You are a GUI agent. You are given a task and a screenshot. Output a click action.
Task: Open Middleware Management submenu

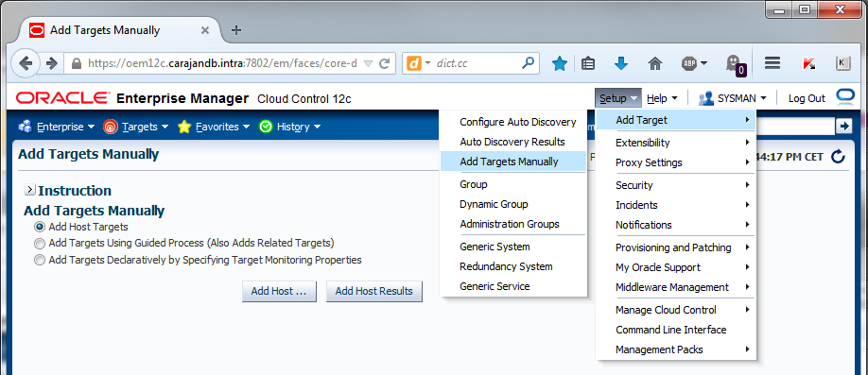point(676,287)
